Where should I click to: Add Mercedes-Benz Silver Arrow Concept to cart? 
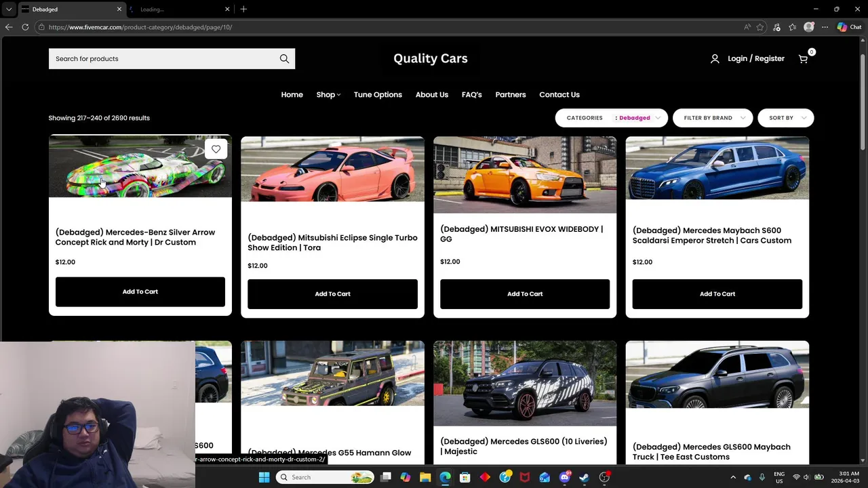tap(140, 291)
